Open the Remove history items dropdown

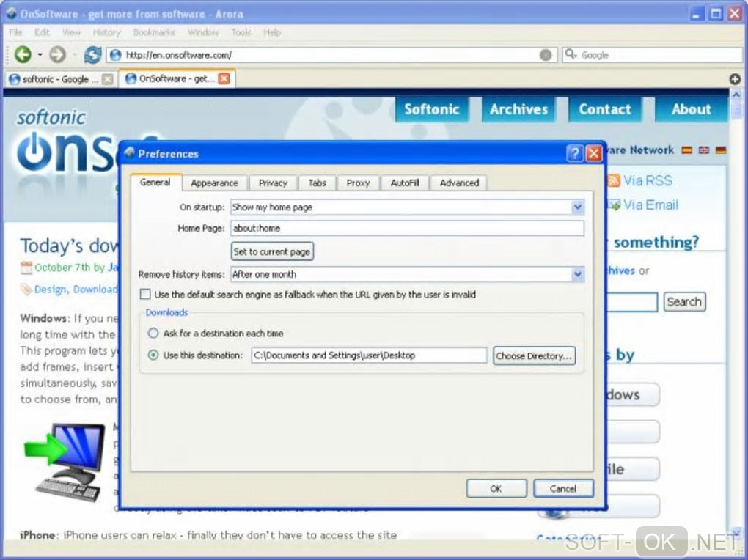(x=577, y=274)
